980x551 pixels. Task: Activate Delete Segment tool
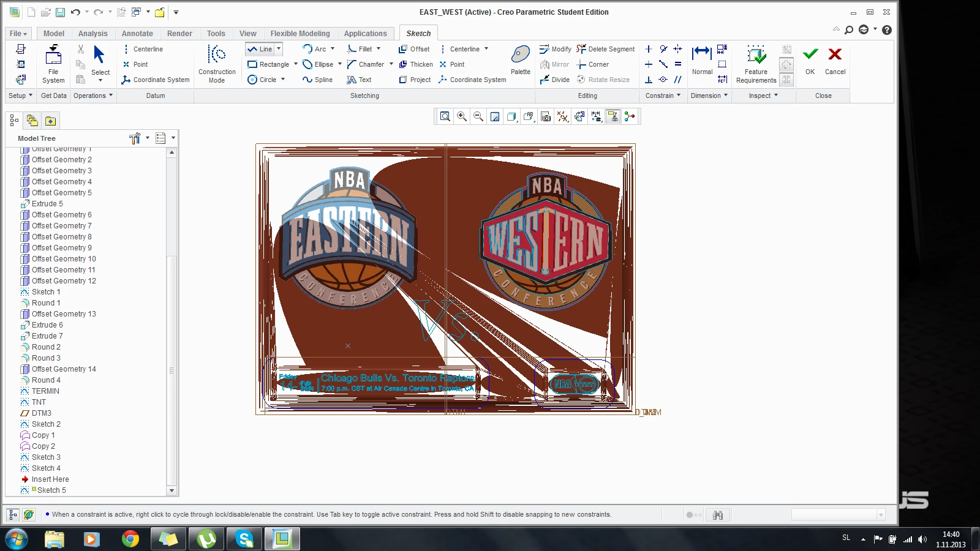[606, 49]
